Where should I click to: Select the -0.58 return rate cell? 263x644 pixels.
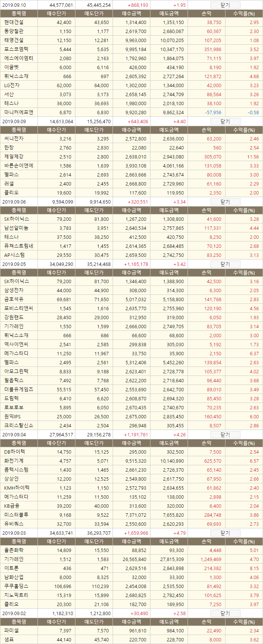(253, 112)
